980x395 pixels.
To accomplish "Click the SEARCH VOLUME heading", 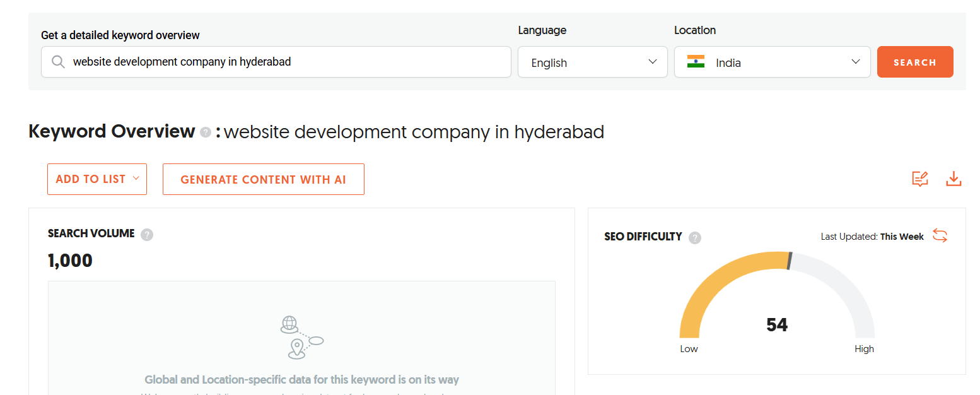I will point(91,233).
